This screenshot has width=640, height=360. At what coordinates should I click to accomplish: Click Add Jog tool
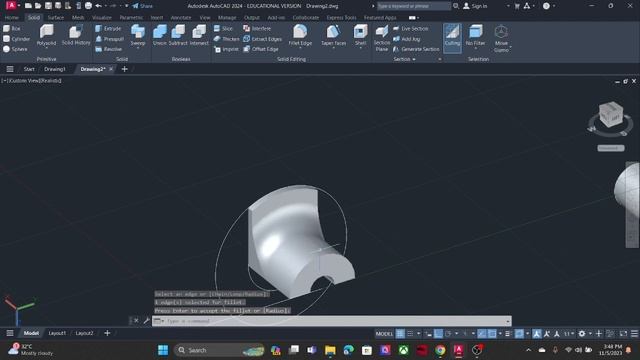407,39
